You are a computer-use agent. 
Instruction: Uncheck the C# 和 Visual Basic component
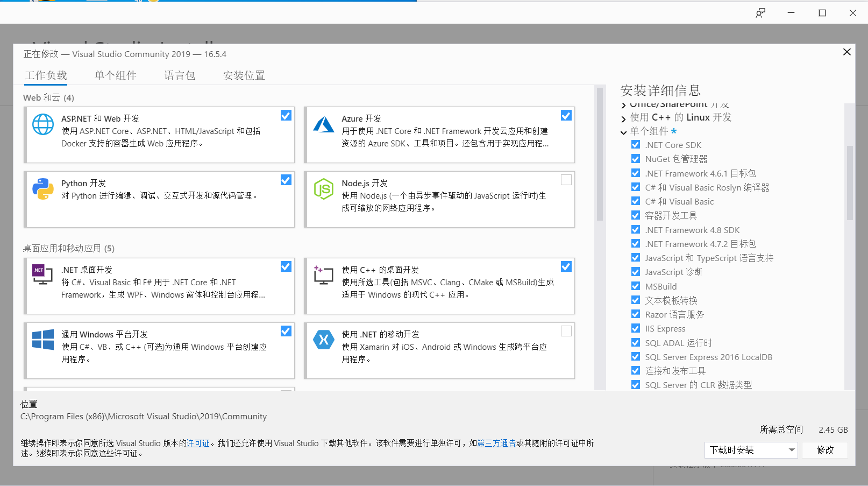[x=636, y=201]
